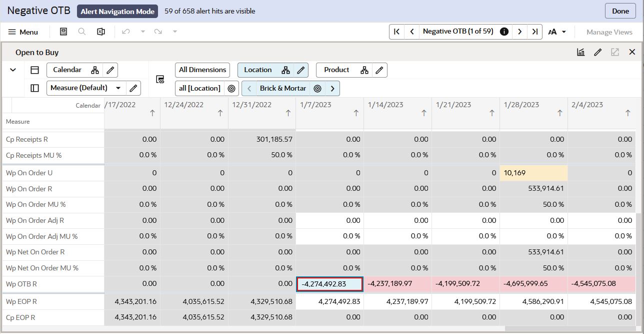Click the row axis layout icon
Screen dimensions: 644x334
click(x=34, y=88)
